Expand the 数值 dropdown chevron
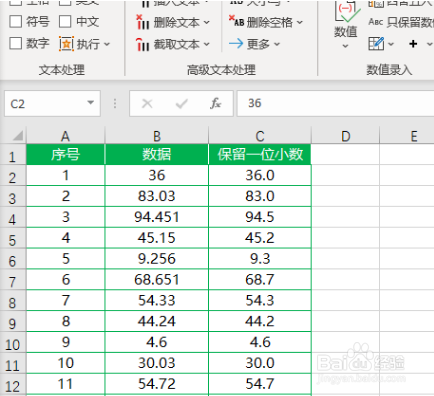 [x=345, y=46]
